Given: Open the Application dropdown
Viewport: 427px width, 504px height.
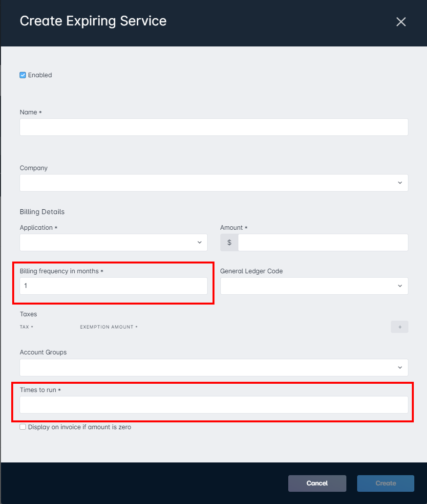Looking at the screenshot, I should (113, 242).
